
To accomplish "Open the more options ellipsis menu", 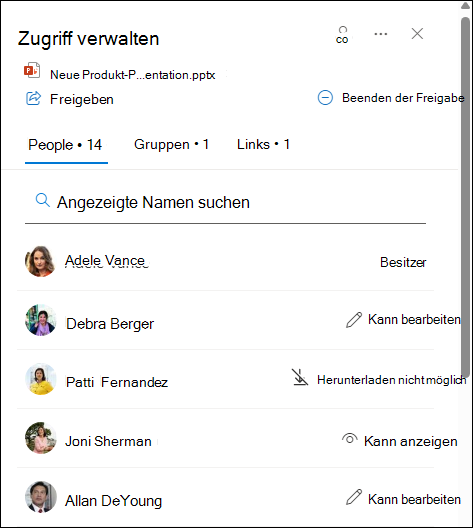I will pos(381,34).
